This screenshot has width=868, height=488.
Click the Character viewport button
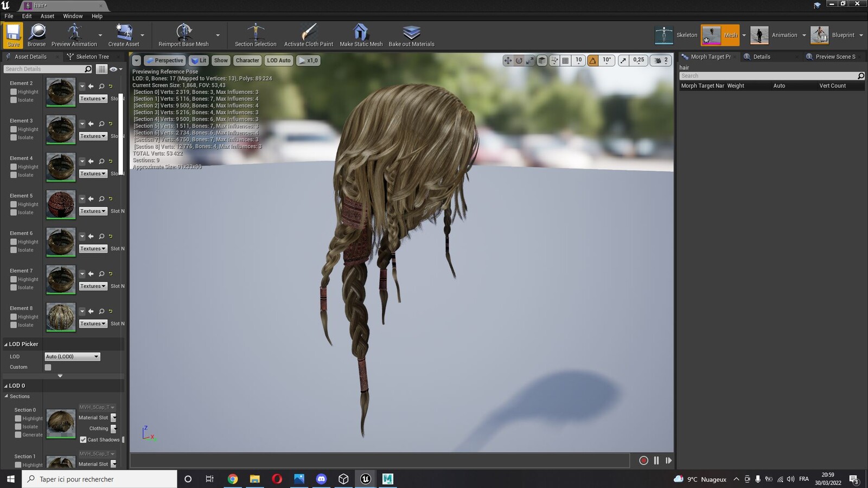(x=247, y=60)
